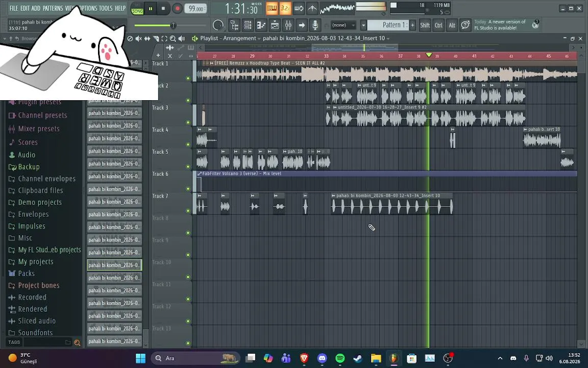The image size is (588, 368).
Task: Open Discord from the taskbar
Action: [x=322, y=358]
